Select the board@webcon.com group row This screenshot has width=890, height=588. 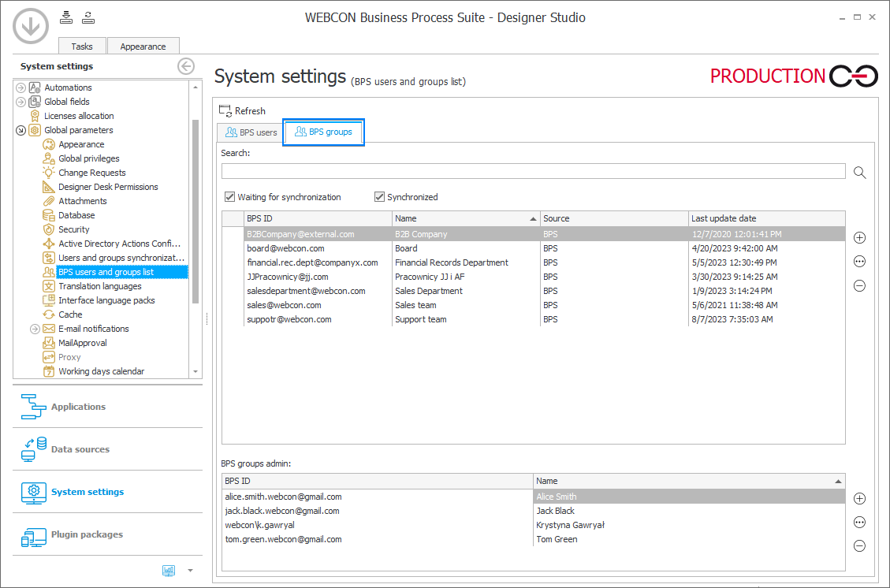tap(534, 248)
